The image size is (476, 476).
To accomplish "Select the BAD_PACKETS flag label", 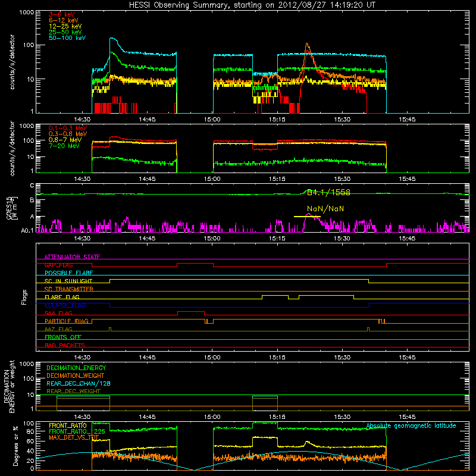I will pos(65,345).
